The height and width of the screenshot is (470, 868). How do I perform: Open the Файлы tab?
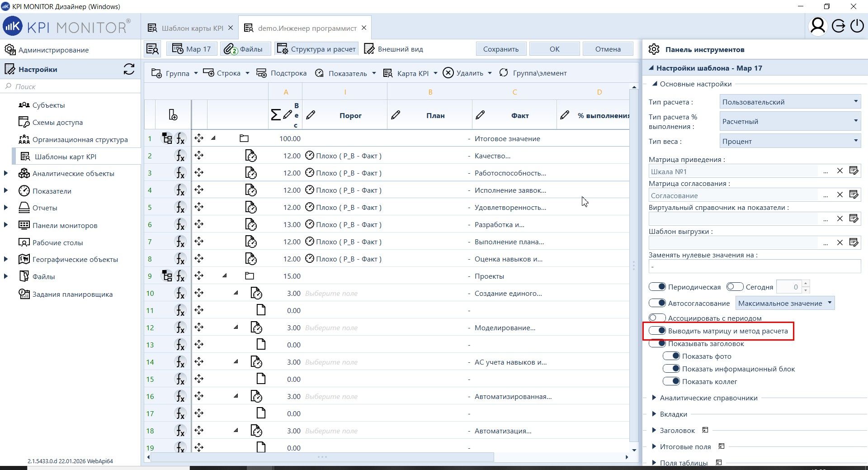[245, 49]
